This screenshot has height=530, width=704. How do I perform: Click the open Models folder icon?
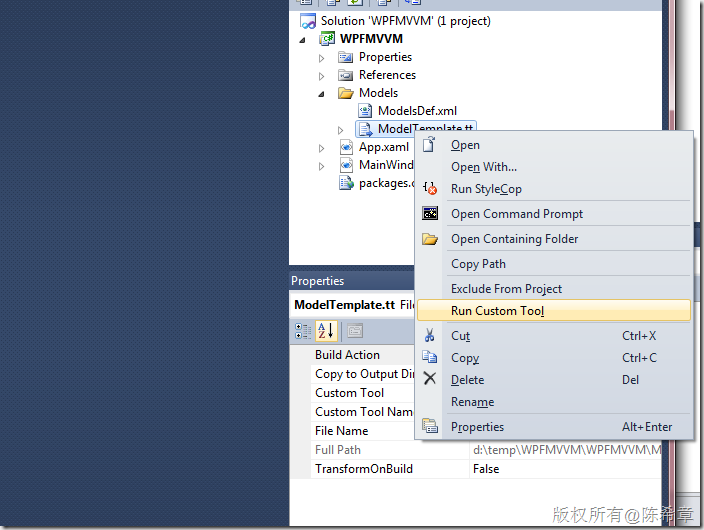coord(346,93)
